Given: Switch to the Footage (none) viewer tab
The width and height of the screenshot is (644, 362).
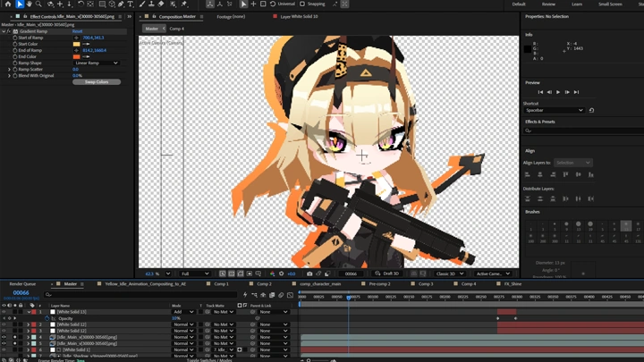Looking at the screenshot, I should tap(231, 17).
